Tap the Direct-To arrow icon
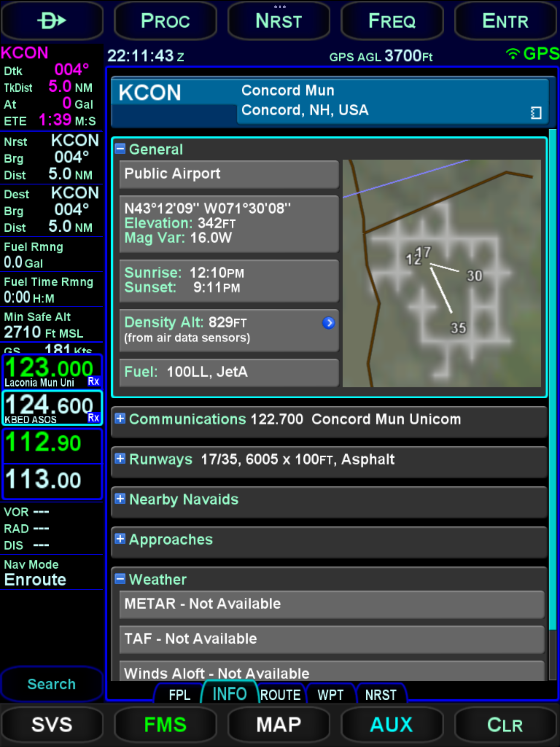Viewport: 560px width, 747px height. [x=52, y=21]
